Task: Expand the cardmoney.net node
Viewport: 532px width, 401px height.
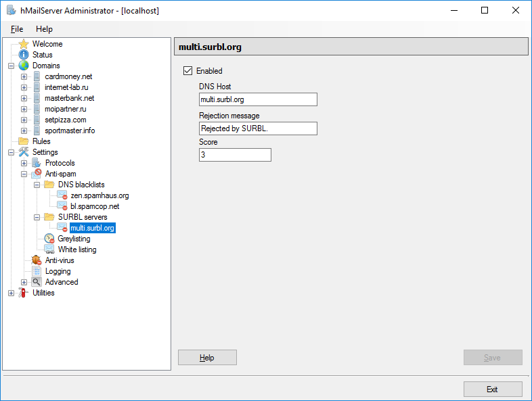Action: click(x=24, y=76)
